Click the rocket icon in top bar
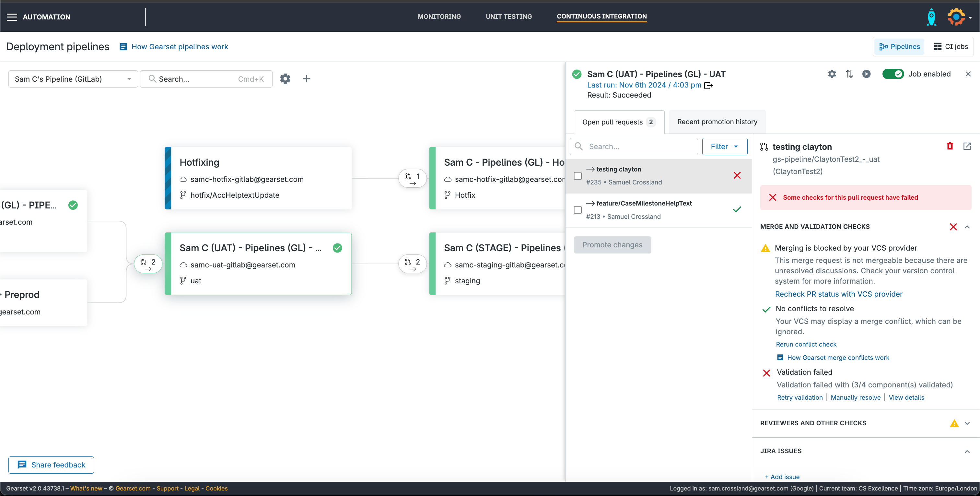This screenshot has height=496, width=980. (931, 17)
